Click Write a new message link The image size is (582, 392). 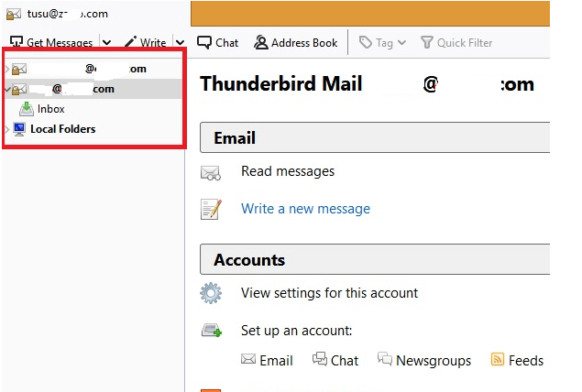tap(305, 209)
